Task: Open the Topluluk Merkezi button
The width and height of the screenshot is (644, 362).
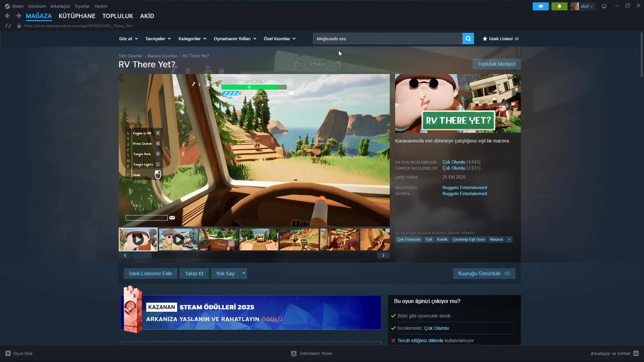Action: [x=497, y=64]
